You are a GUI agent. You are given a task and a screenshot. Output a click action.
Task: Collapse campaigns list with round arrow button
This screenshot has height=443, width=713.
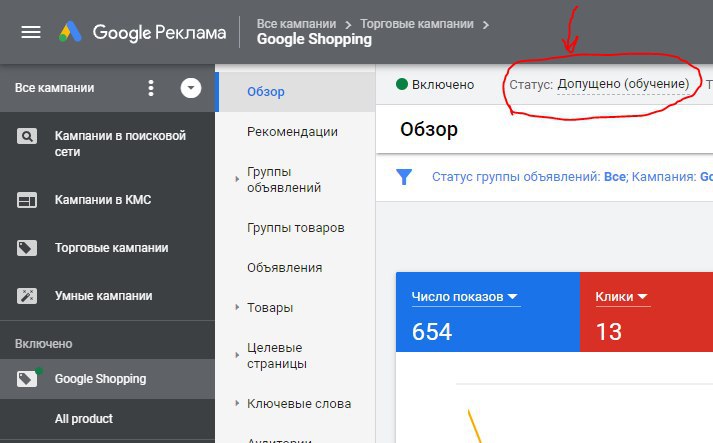click(191, 88)
